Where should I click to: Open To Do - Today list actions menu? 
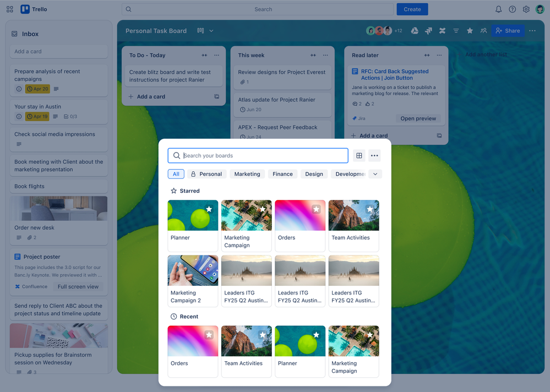click(217, 56)
